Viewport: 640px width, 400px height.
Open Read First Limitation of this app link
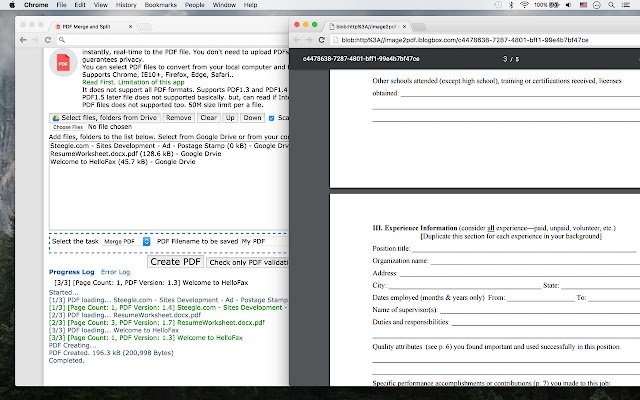[133, 82]
